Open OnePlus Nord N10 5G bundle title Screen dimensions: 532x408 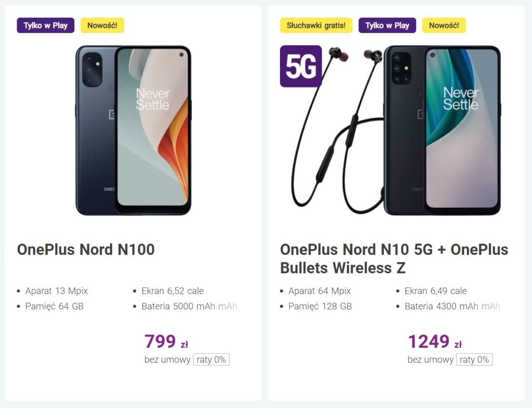click(x=394, y=259)
